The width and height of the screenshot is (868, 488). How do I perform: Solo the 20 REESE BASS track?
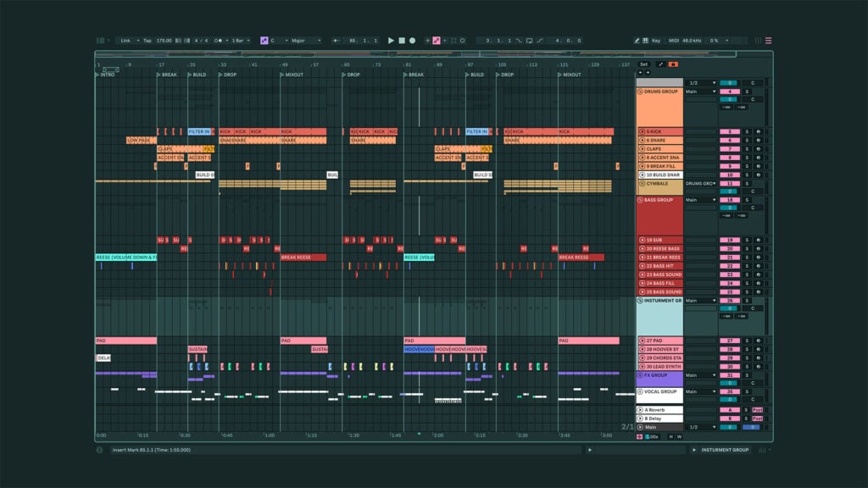pyautogui.click(x=747, y=248)
